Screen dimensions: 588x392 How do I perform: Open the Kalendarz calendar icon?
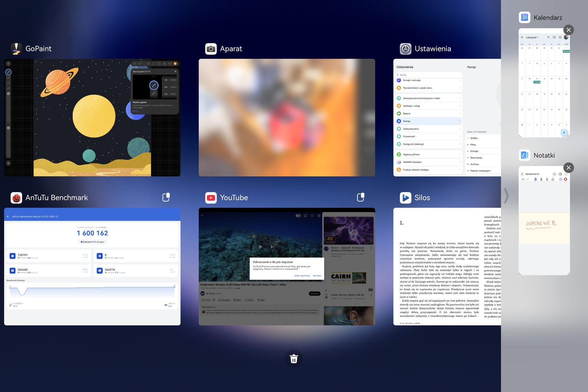coord(524,17)
